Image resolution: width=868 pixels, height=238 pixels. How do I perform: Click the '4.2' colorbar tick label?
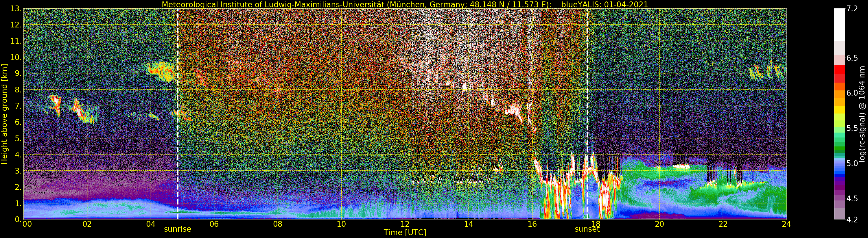[x=852, y=220]
